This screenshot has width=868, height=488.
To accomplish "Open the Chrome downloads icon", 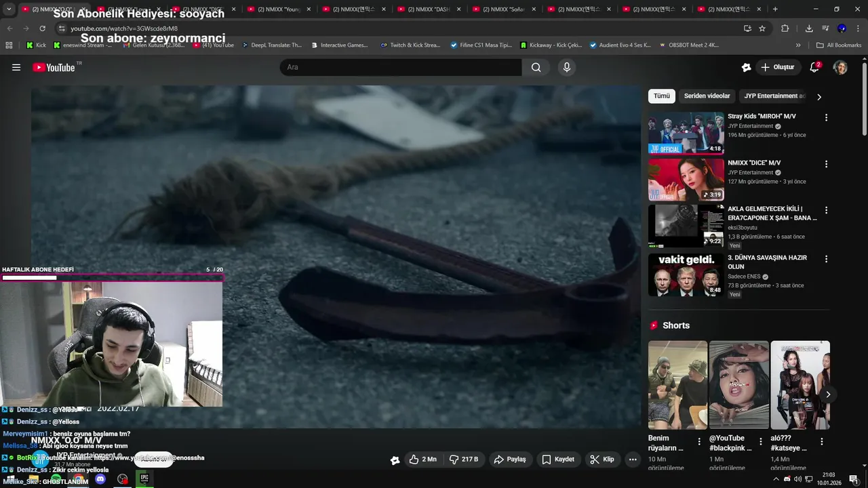I will click(x=809, y=28).
